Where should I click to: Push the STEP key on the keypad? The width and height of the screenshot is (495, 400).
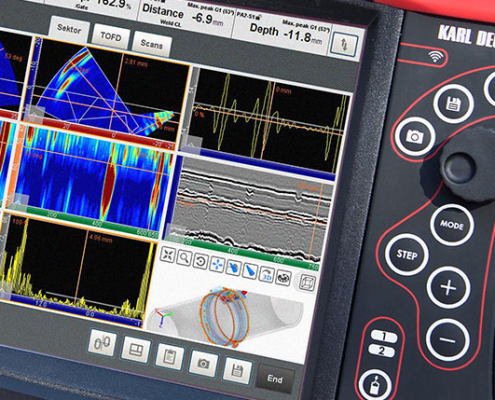pyautogui.click(x=407, y=255)
